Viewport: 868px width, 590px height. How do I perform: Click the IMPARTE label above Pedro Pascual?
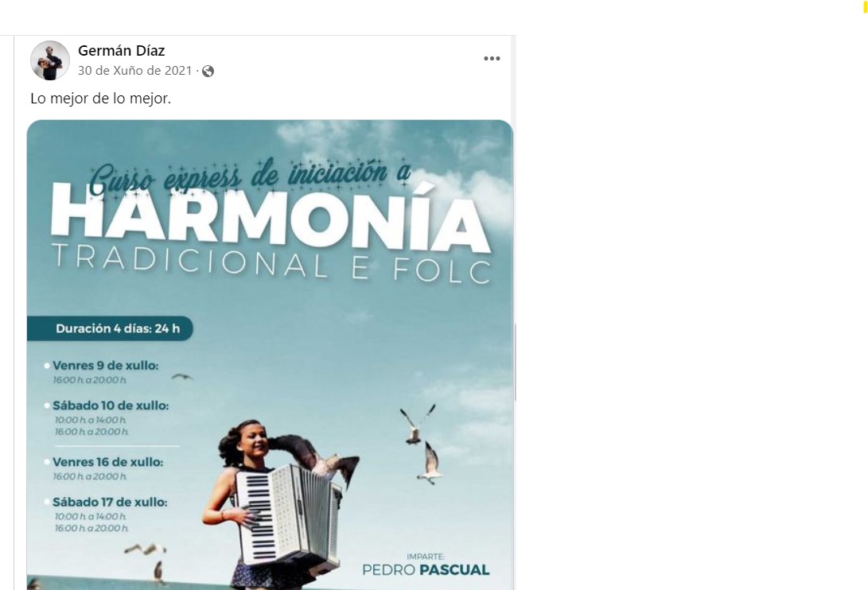426,557
